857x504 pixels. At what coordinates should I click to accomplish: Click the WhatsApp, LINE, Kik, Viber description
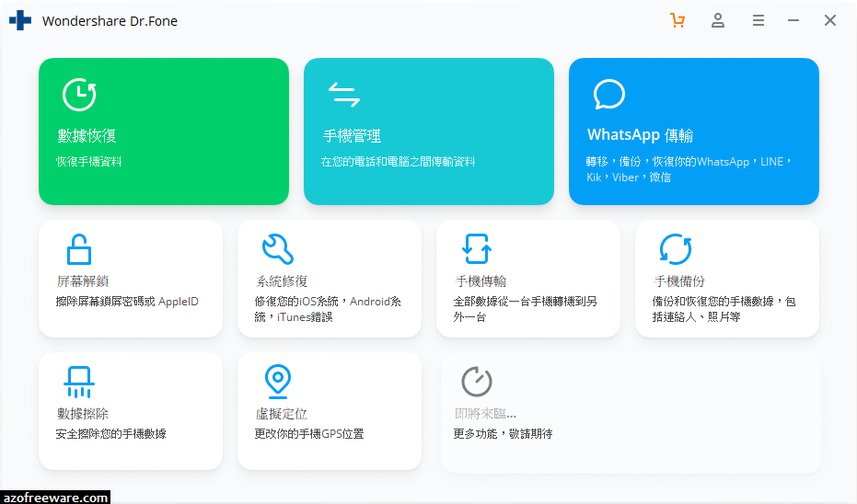[x=689, y=169]
